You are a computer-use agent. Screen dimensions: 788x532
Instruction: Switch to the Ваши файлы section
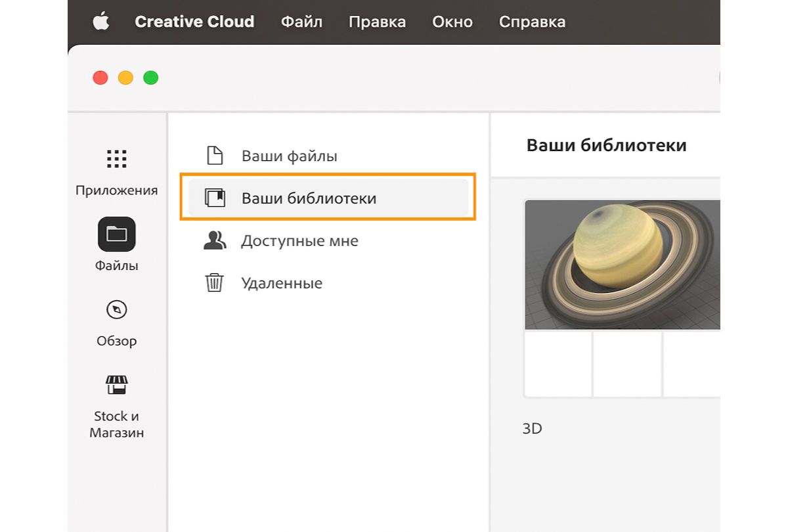tap(290, 156)
